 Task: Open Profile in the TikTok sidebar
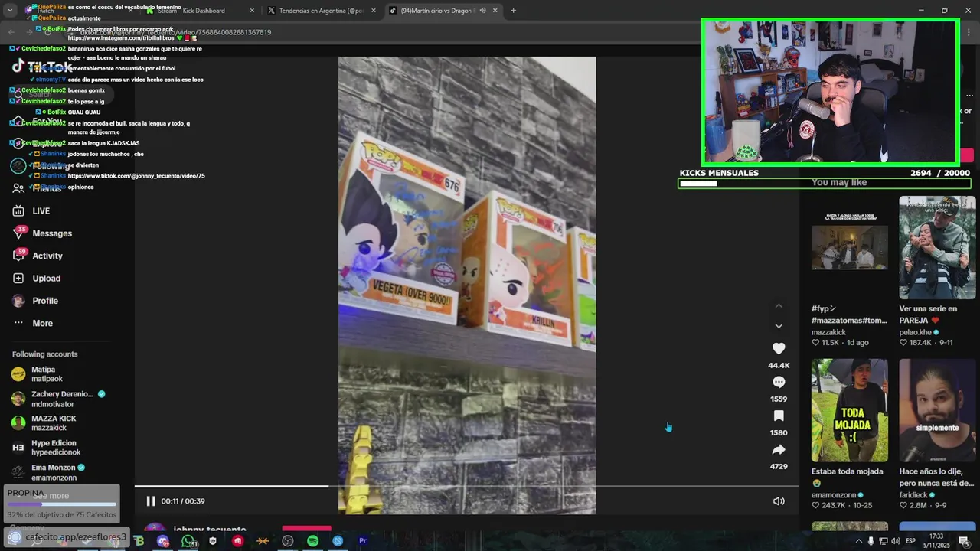(45, 301)
